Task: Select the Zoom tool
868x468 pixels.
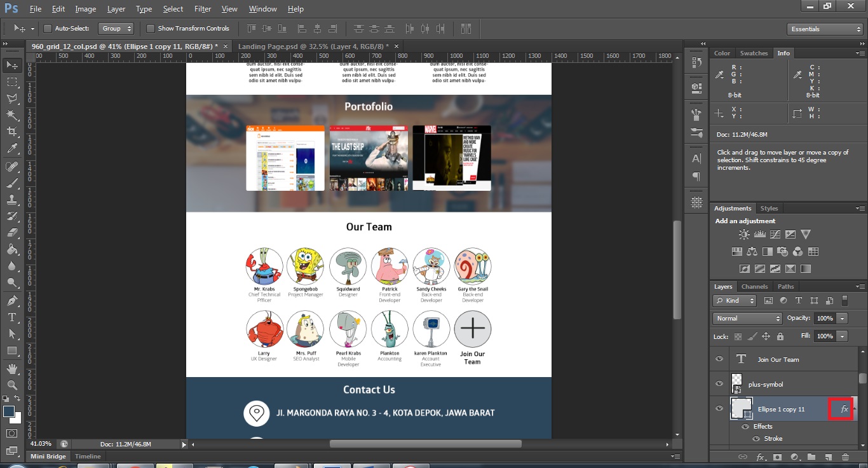Action: pos(12,385)
